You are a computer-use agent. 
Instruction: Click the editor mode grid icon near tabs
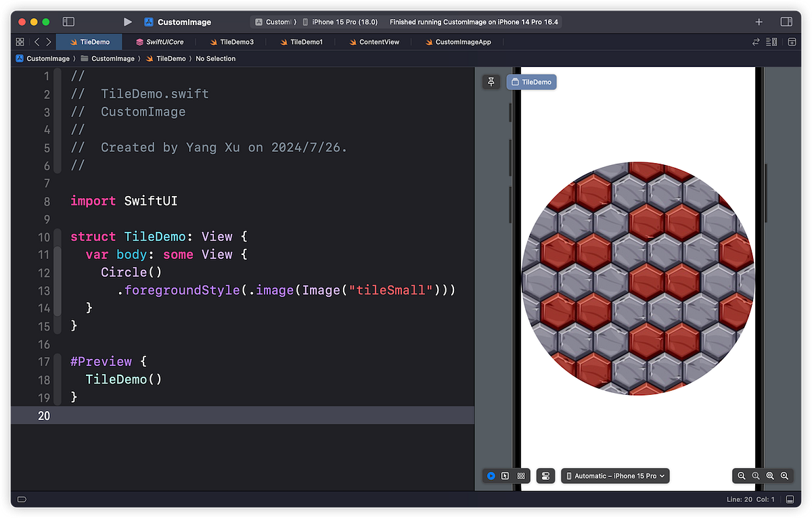tap(20, 41)
